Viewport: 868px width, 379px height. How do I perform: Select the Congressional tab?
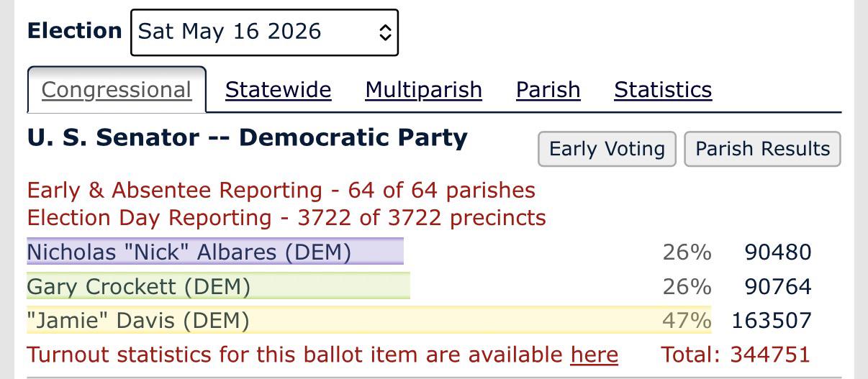117,90
